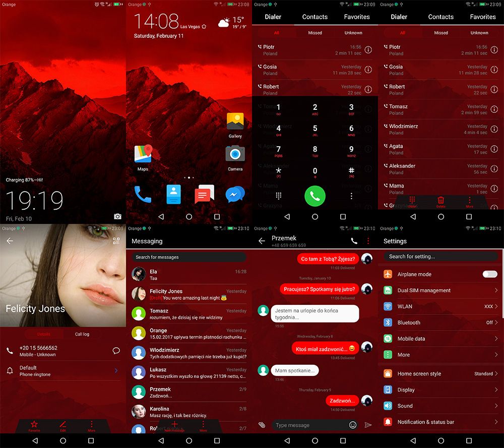The height and width of the screenshot is (448, 504).
Task: Switch to Contacts tab in the keypad dialer screen
Action: tap(314, 17)
